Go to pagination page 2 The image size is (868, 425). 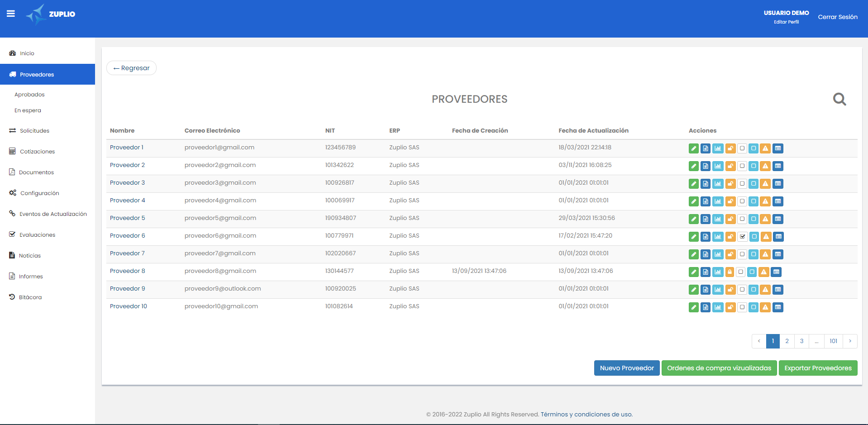[x=787, y=341]
